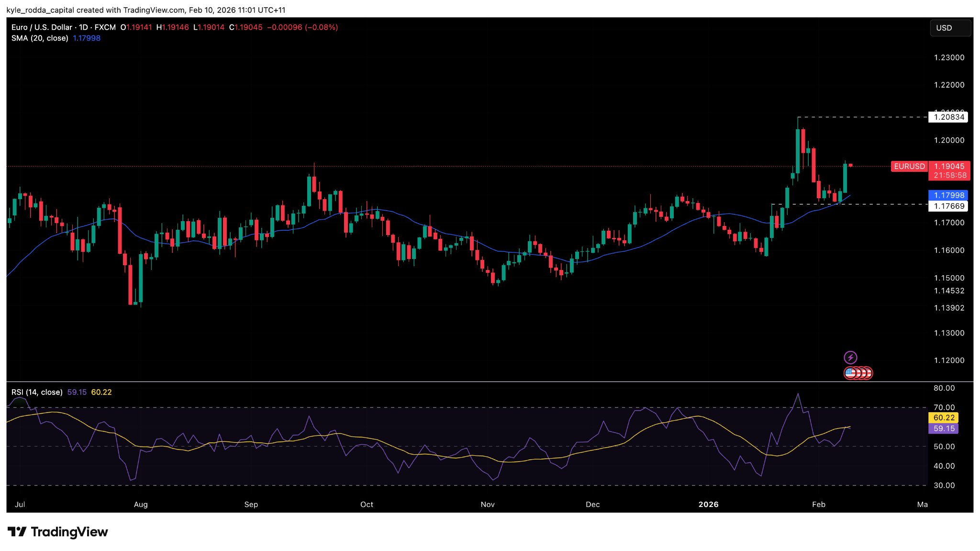Click the TradingView logo at bottom left
This screenshot has width=980, height=551.
click(x=58, y=532)
